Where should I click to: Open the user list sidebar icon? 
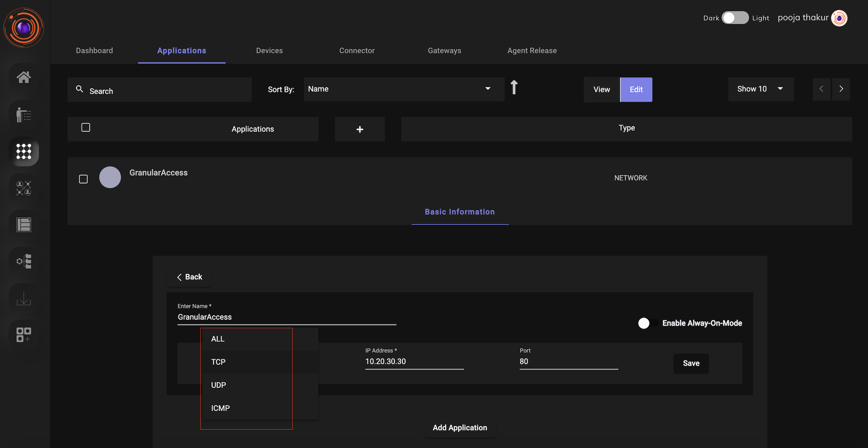point(24,115)
